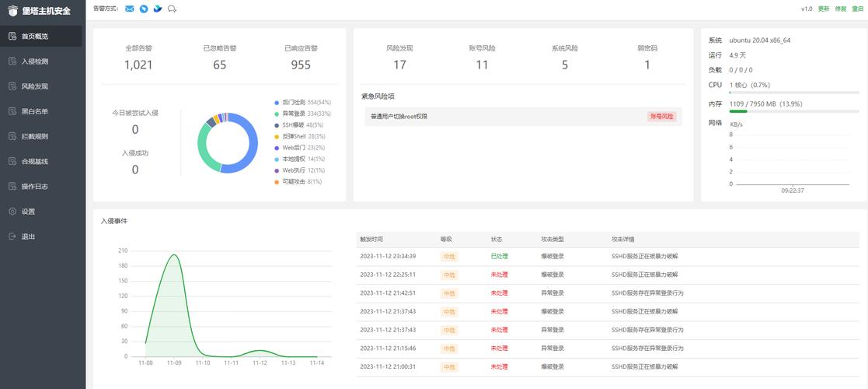The height and width of the screenshot is (389, 868).
Task: Click the CPU usage progress bar
Action: [x=794, y=93]
